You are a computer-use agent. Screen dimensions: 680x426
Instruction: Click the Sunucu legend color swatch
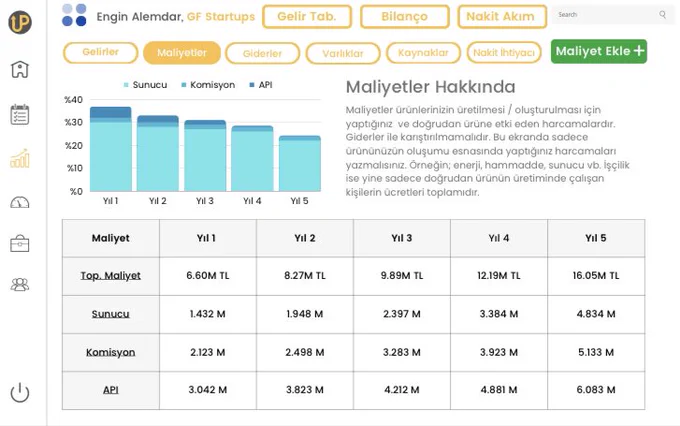click(x=126, y=85)
